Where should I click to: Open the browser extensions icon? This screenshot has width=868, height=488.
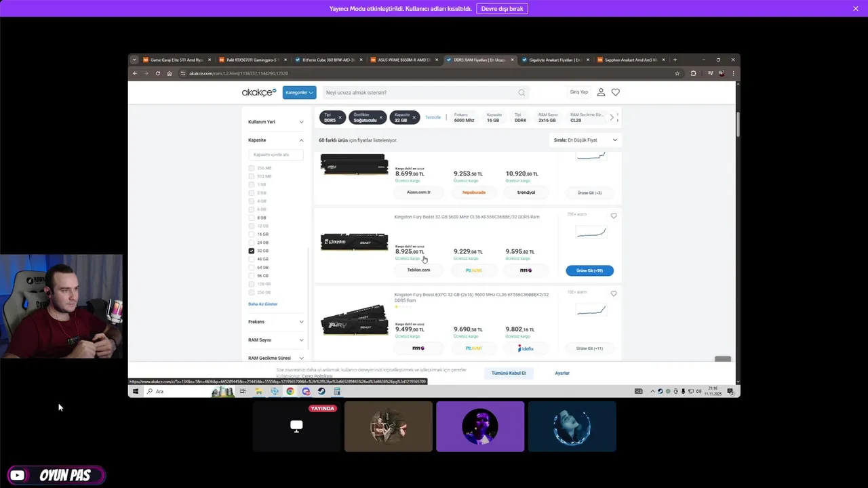pos(693,73)
